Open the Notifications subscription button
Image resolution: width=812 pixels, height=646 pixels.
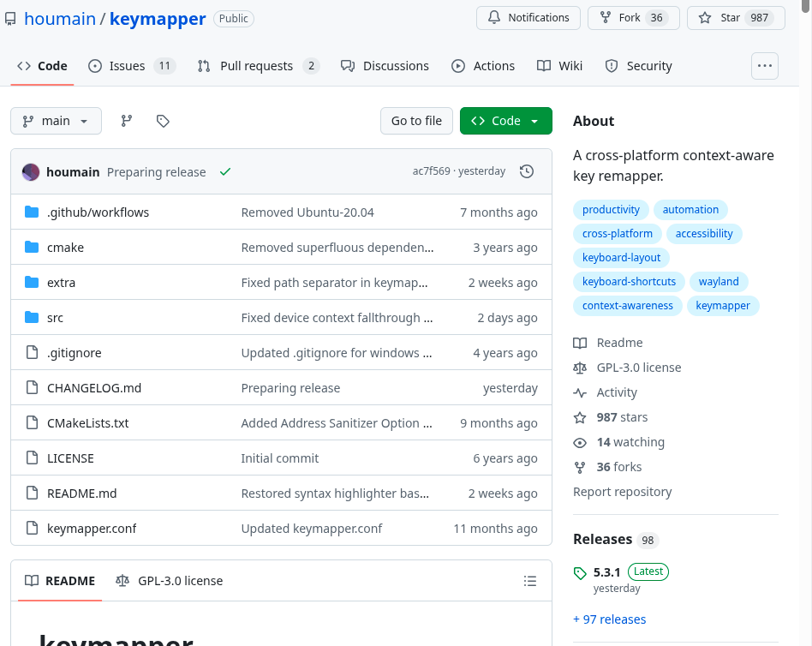click(x=528, y=18)
